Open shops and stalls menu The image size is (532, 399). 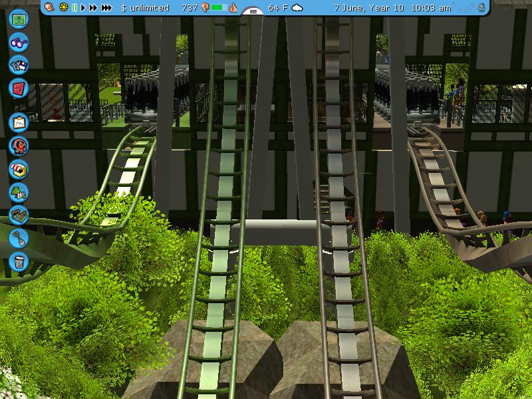point(19,170)
